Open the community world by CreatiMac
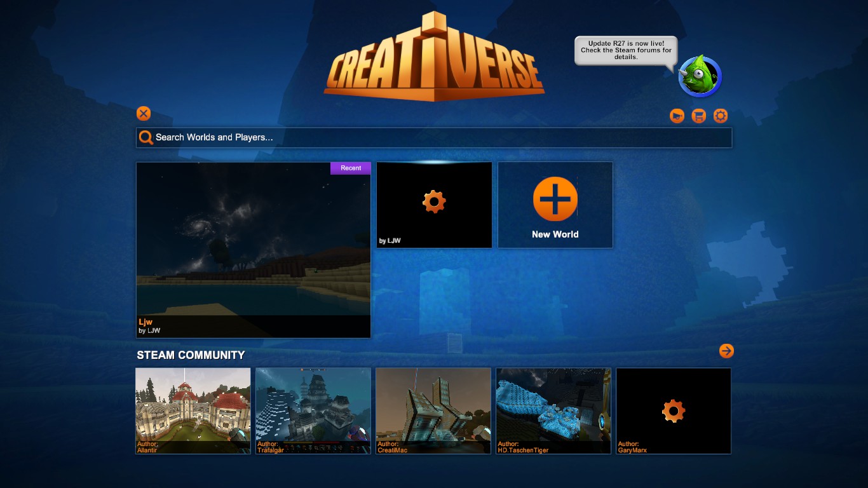 coord(433,410)
